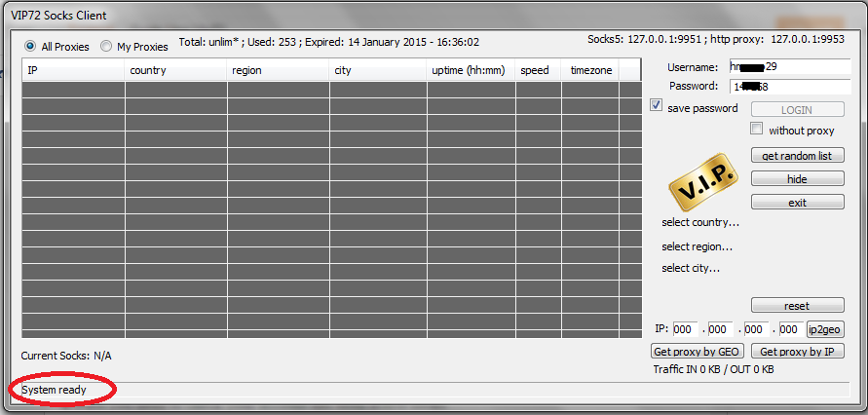868x415 pixels.
Task: Open the select city dropdown
Action: point(691,268)
